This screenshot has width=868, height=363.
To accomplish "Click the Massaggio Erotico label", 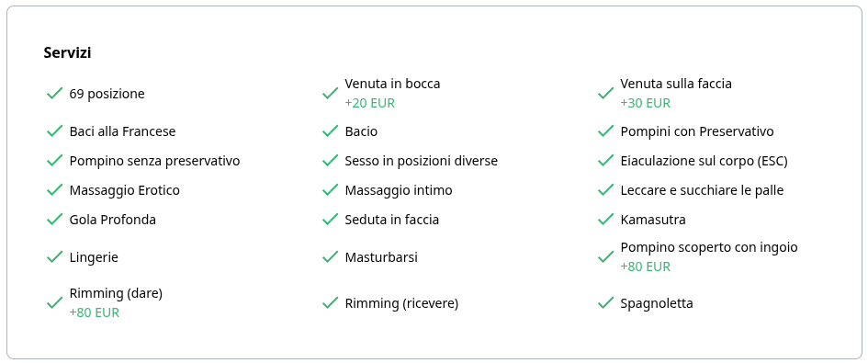I will click(125, 190).
